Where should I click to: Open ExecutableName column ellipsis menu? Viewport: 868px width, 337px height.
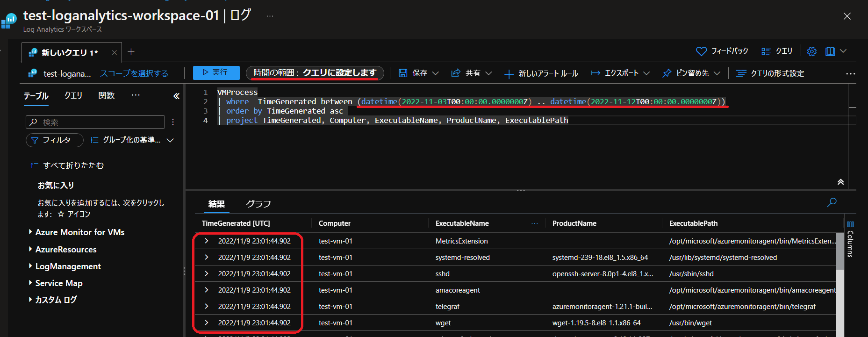pos(535,223)
